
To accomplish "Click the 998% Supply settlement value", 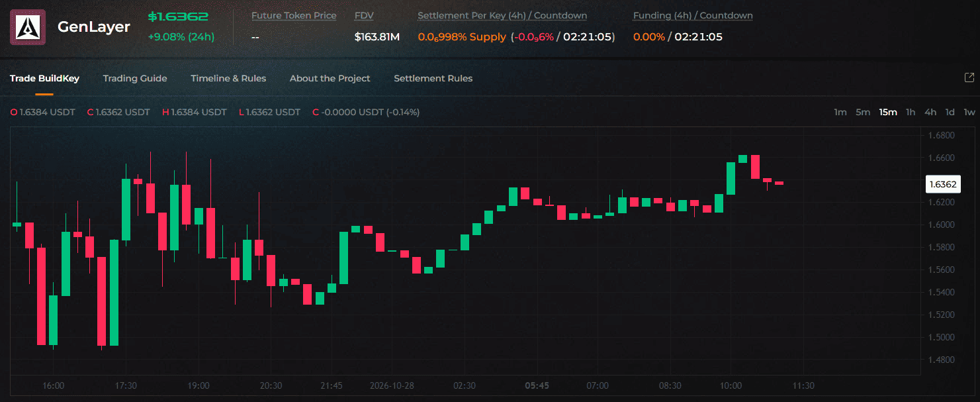I will point(462,37).
